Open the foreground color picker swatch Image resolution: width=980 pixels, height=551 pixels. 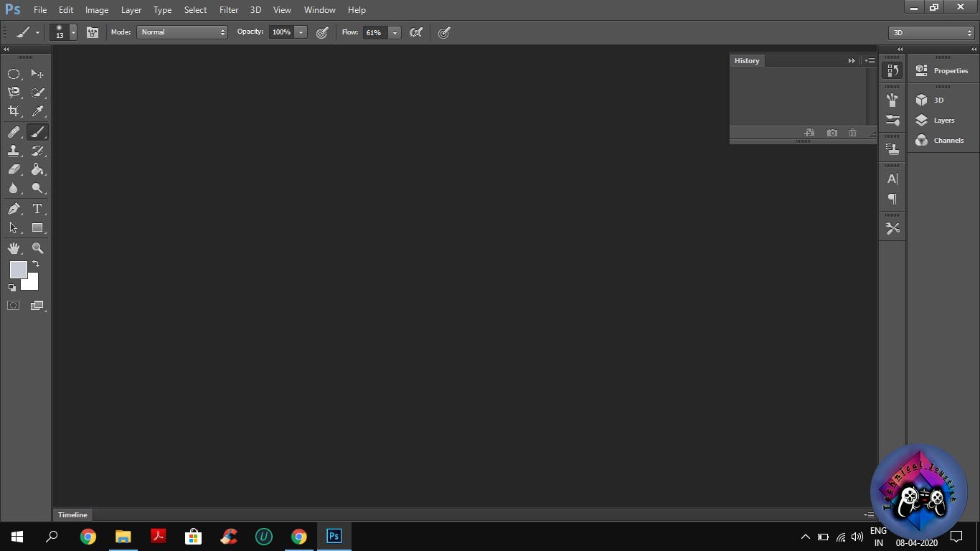click(18, 270)
